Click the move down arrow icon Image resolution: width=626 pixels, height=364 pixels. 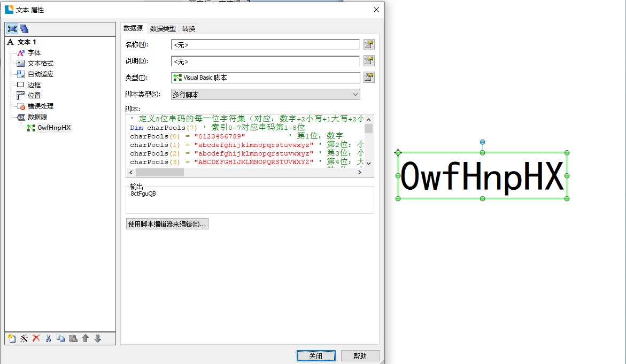click(97, 338)
